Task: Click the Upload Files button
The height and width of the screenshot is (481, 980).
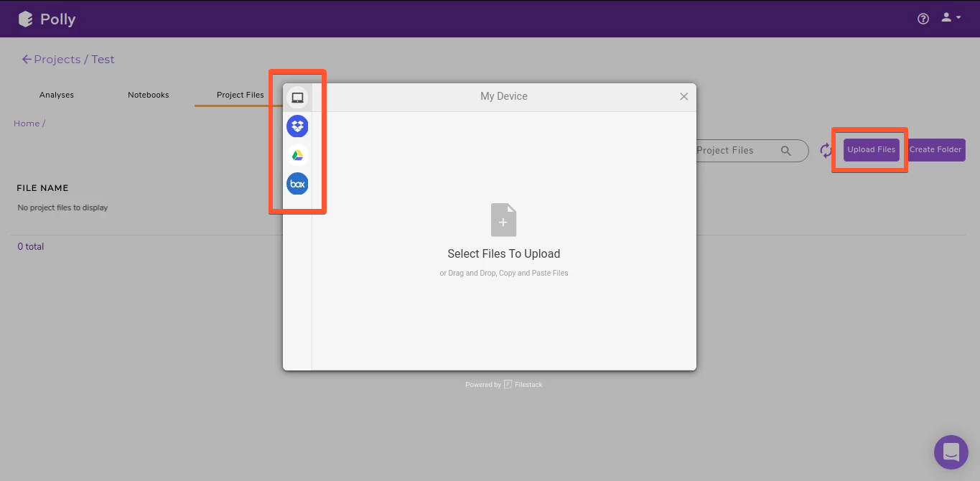Action: [x=870, y=149]
